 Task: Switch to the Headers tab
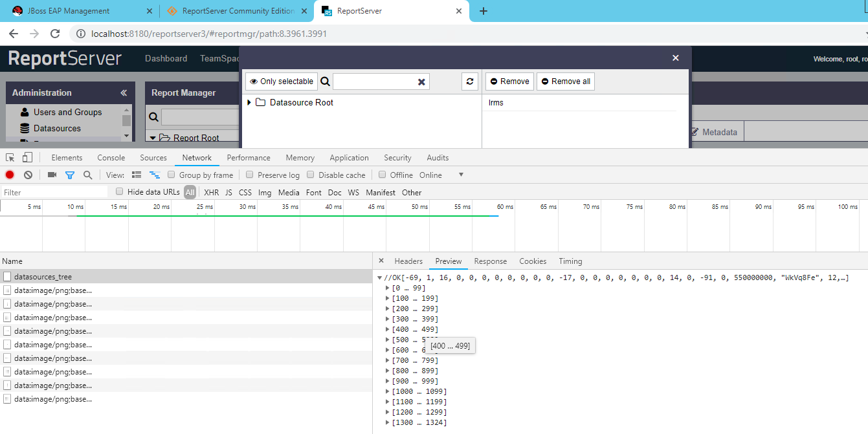[408, 261]
